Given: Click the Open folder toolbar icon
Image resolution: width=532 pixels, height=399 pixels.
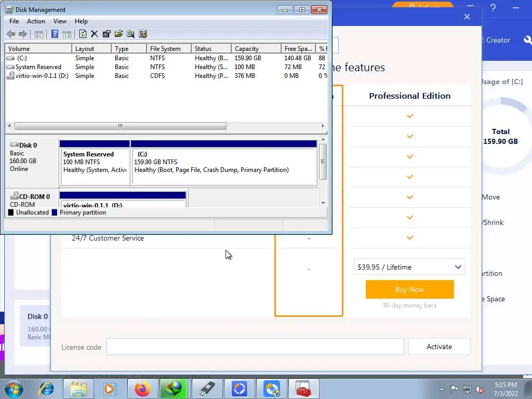Looking at the screenshot, I should coord(118,34).
